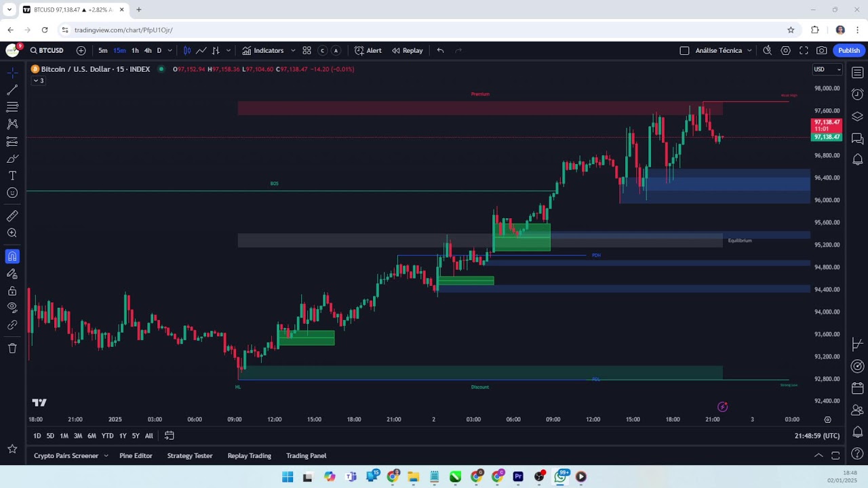Open chart settings via the gear icon
This screenshot has width=868, height=488.
click(x=785, y=50)
